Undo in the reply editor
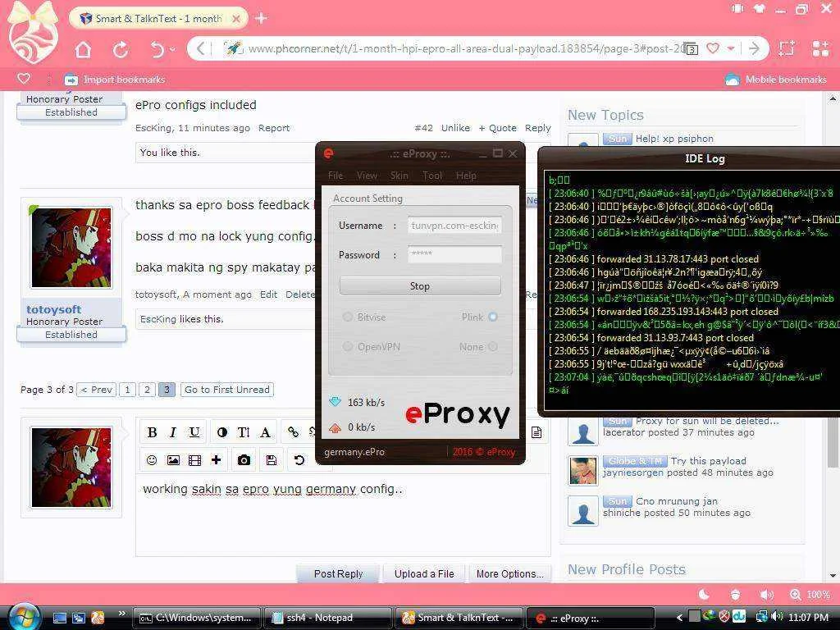 click(299, 460)
